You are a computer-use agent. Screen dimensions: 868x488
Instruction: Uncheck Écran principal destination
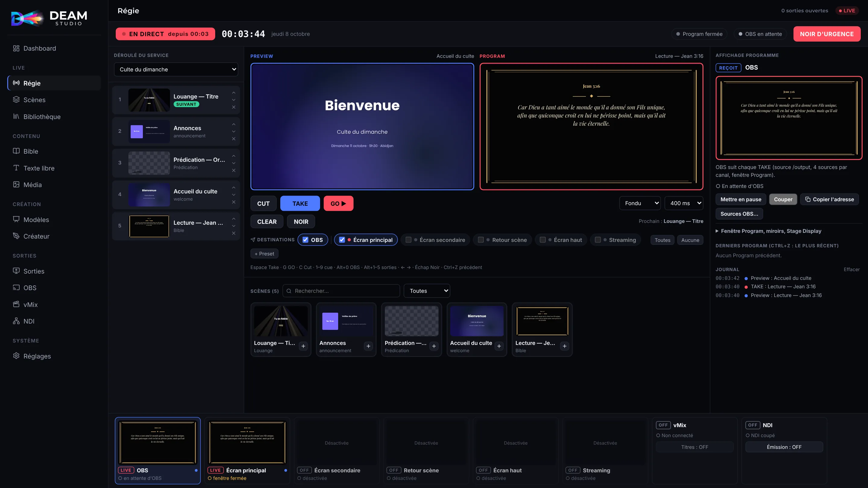click(x=342, y=240)
